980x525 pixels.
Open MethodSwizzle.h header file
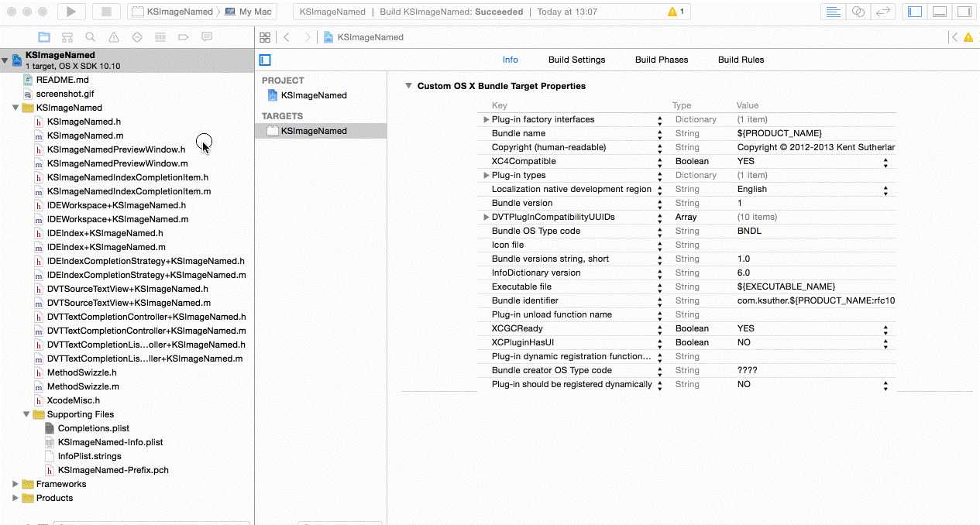[x=82, y=372]
